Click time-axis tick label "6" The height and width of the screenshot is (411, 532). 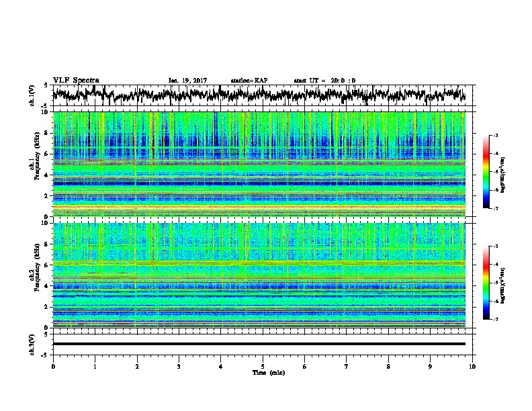pos(305,367)
